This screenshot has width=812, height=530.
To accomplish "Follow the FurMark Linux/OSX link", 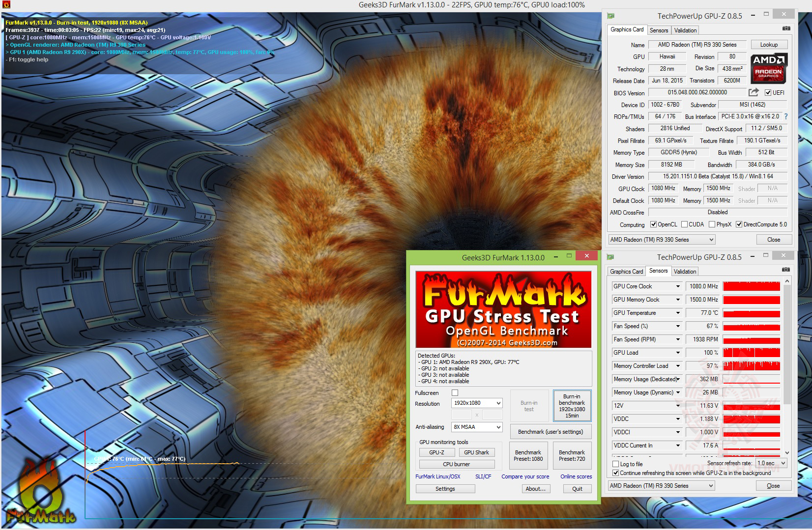I will (x=438, y=476).
